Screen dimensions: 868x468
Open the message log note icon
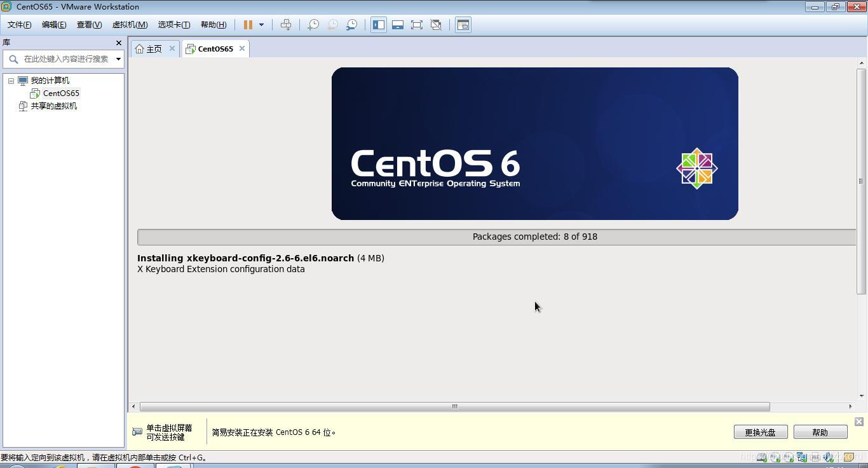click(848, 457)
